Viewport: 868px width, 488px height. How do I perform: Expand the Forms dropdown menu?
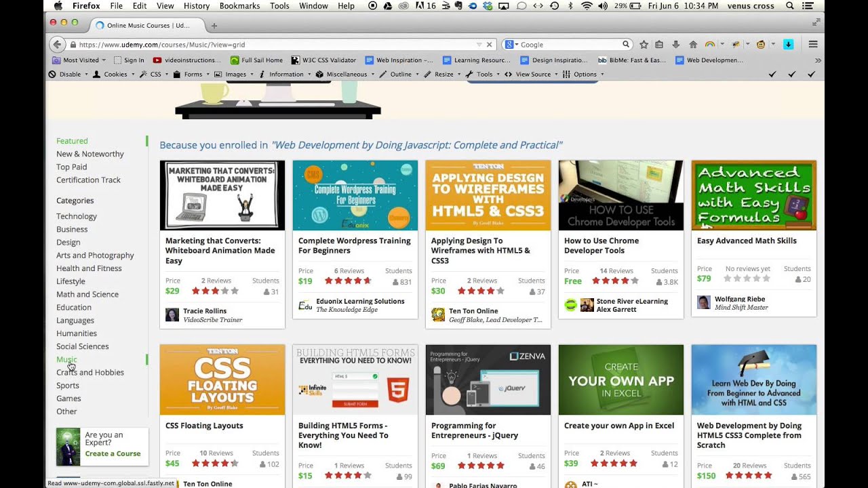point(192,75)
